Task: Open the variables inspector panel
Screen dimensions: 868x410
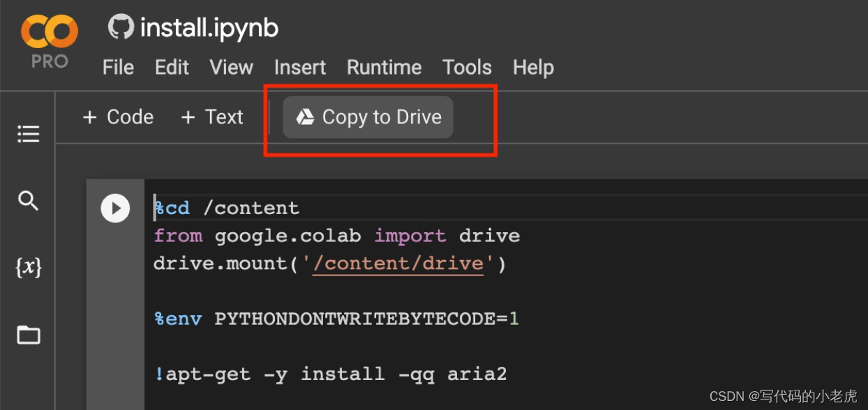Action: 28,268
